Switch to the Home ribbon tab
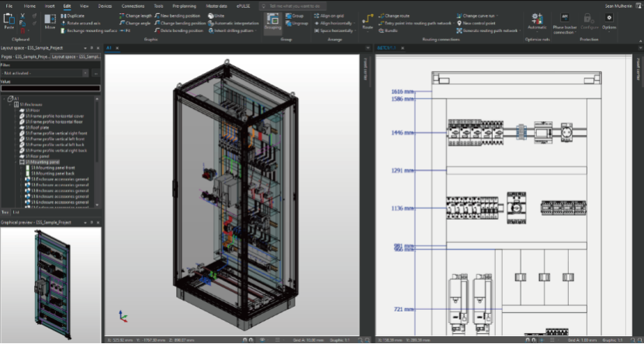 click(29, 6)
